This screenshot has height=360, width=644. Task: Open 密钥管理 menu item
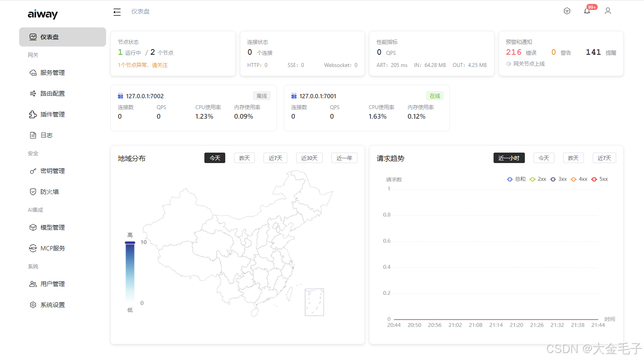pyautogui.click(x=63, y=171)
